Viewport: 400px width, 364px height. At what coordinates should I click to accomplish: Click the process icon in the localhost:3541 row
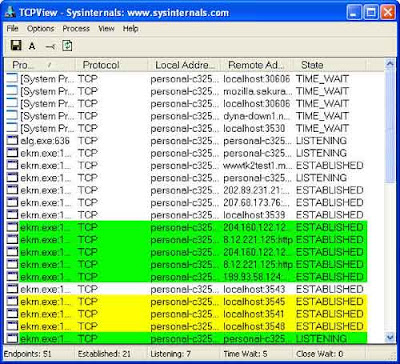pyautogui.click(x=12, y=314)
